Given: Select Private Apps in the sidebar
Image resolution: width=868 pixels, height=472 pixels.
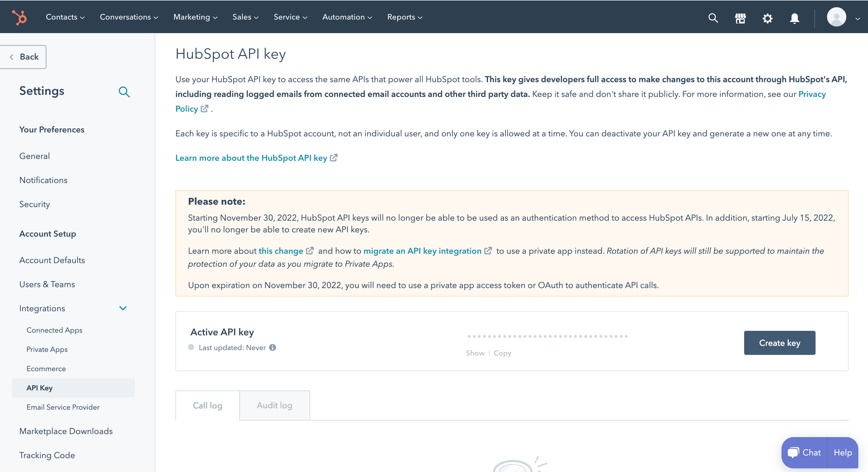Looking at the screenshot, I should tap(47, 349).
